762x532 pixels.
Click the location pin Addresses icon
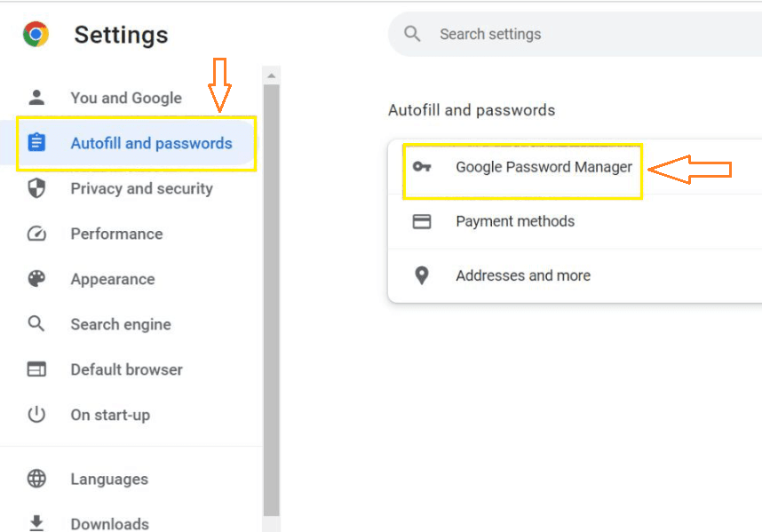[421, 275]
